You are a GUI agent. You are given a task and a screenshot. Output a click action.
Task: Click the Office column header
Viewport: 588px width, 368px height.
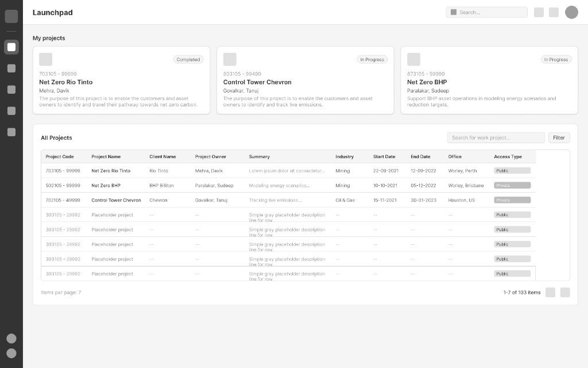click(x=455, y=156)
